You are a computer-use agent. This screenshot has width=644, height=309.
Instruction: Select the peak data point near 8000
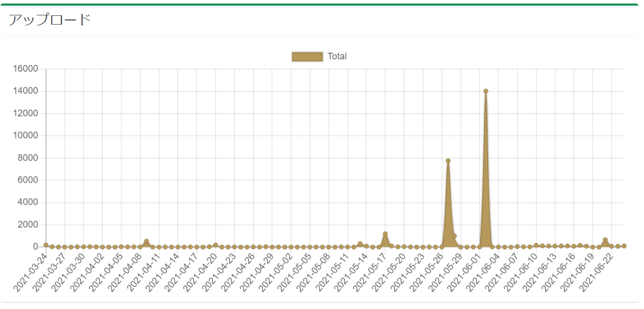click(448, 161)
